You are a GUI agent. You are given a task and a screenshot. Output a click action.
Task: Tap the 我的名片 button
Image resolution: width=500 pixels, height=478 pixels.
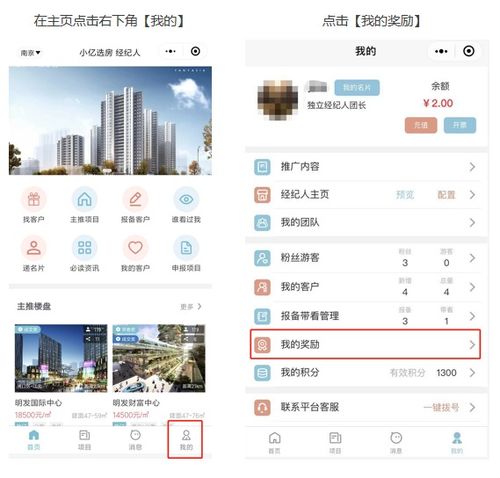click(x=357, y=88)
